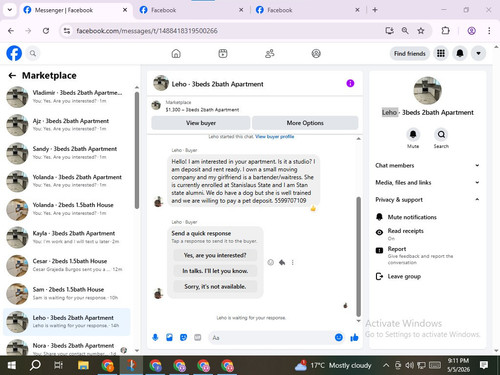This screenshot has width=500, height=375.
Task: Open Yolanda - 3beds 2bath Apartment conversation
Action: pos(67,181)
